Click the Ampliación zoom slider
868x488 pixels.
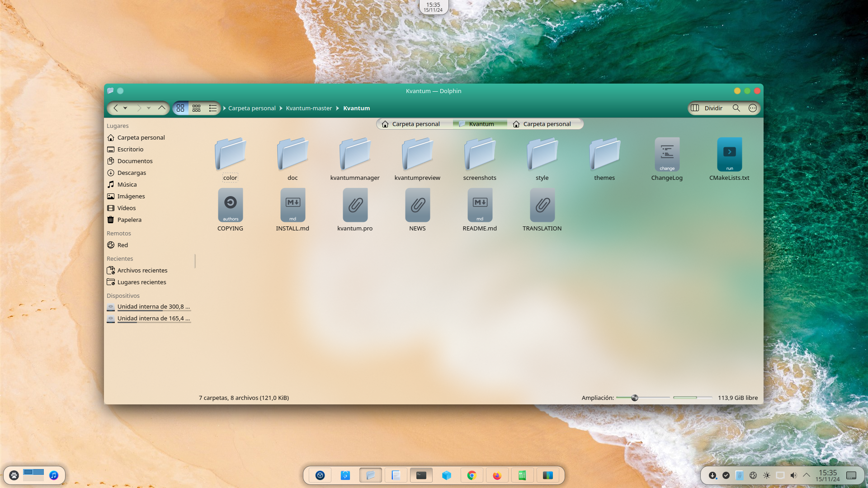click(x=642, y=398)
